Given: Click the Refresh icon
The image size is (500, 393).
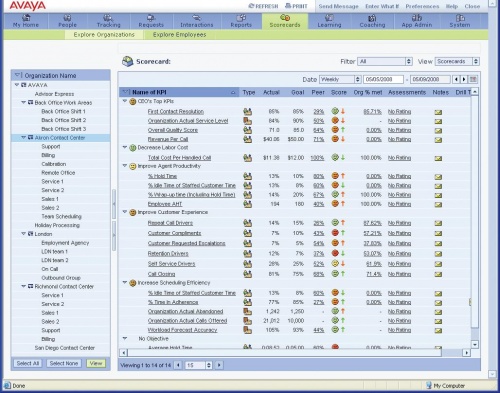Looking at the screenshot, I should click(x=251, y=6).
